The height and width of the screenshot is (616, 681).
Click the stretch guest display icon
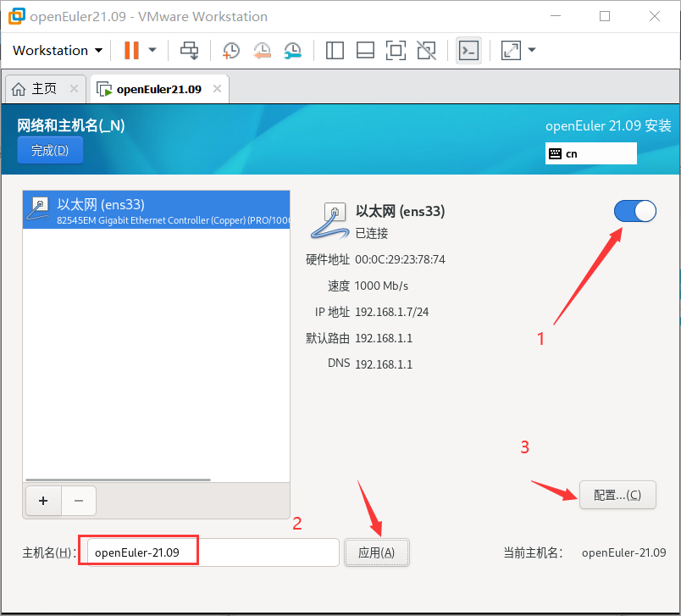coord(512,50)
